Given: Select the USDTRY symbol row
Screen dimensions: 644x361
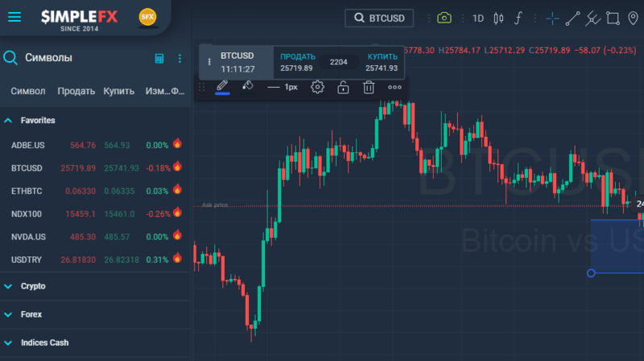Looking at the screenshot, I should point(95,260).
